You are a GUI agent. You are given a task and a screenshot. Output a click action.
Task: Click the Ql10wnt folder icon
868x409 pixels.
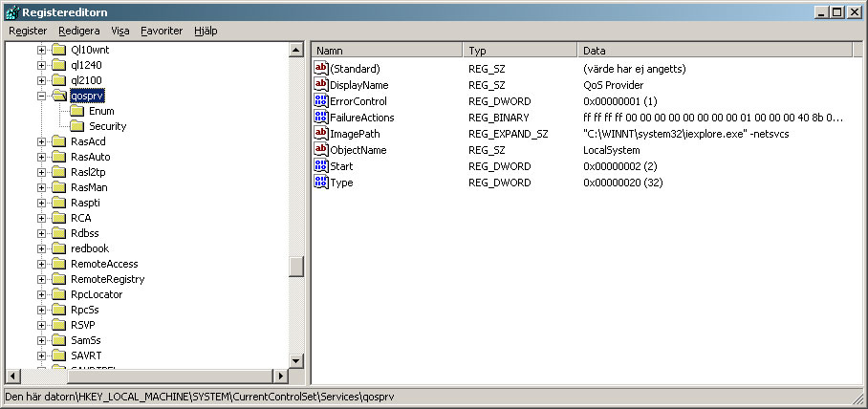(x=58, y=50)
